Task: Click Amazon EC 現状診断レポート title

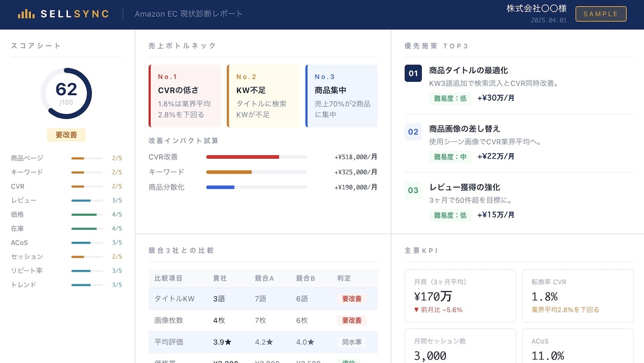Action: (189, 14)
